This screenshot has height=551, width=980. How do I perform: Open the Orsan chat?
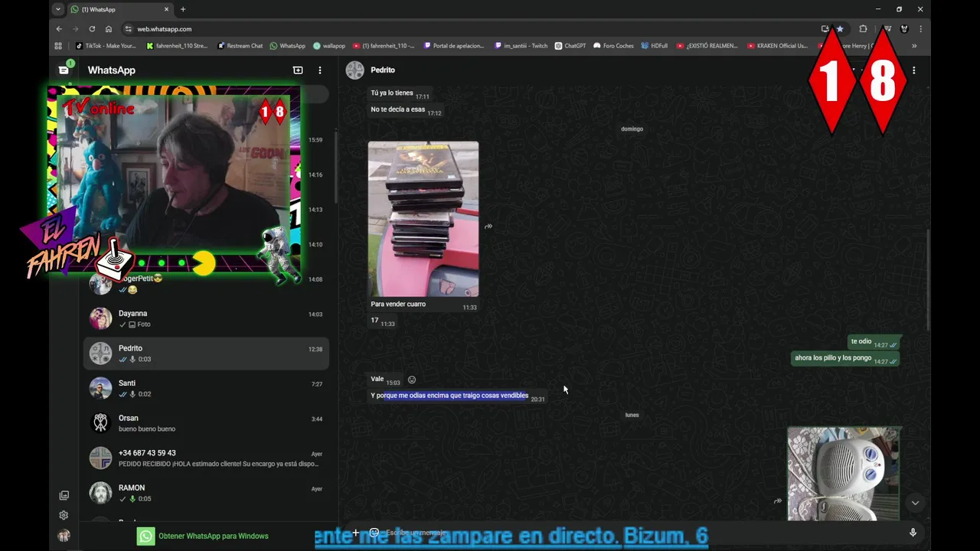pyautogui.click(x=206, y=423)
